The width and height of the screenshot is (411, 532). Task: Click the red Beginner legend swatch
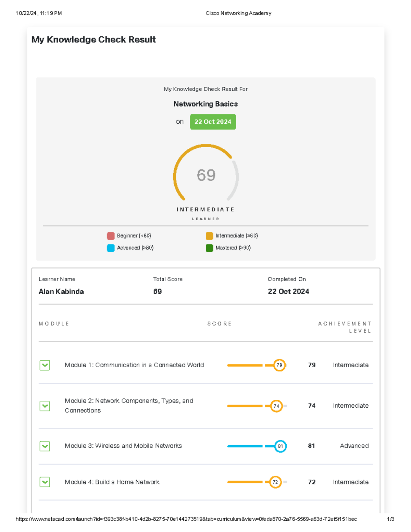coord(111,236)
